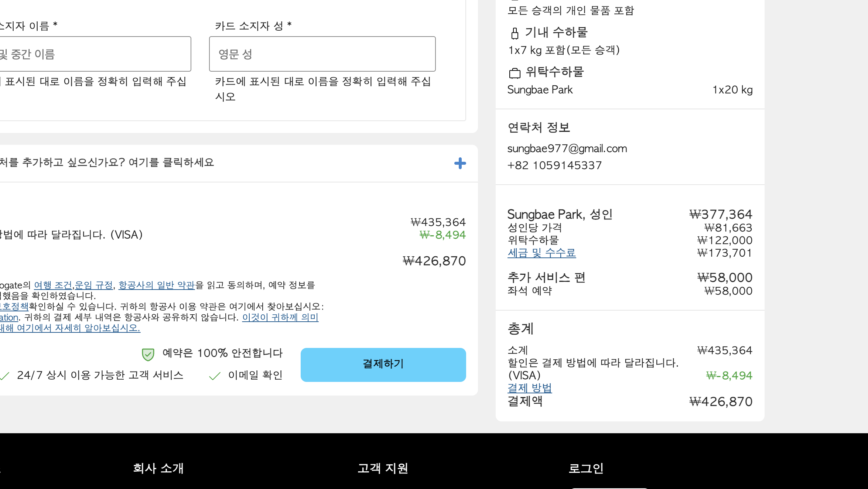The image size is (868, 489).
Task: Expand the 추가하고 싶으신가요 section
Action: click(x=107, y=163)
